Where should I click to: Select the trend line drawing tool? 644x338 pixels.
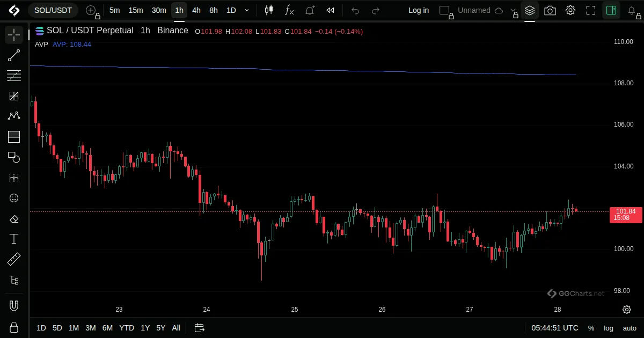[x=14, y=55]
